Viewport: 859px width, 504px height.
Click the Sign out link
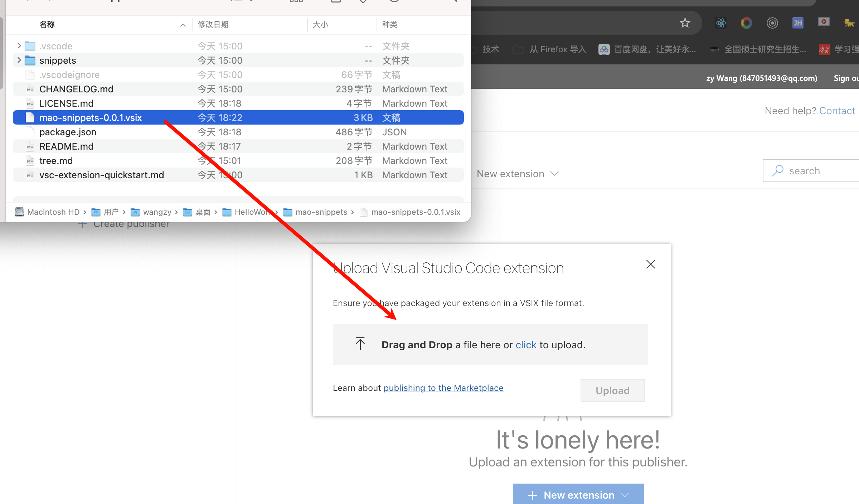pyautogui.click(x=846, y=78)
